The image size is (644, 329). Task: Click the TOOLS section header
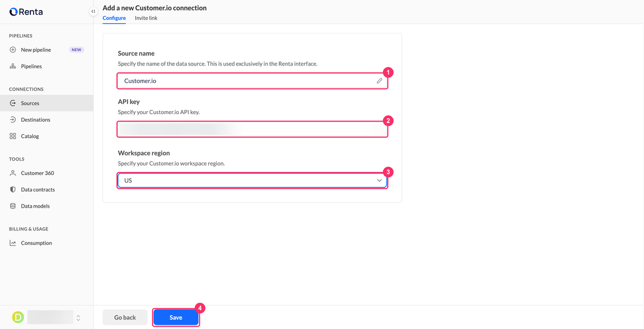pyautogui.click(x=17, y=159)
